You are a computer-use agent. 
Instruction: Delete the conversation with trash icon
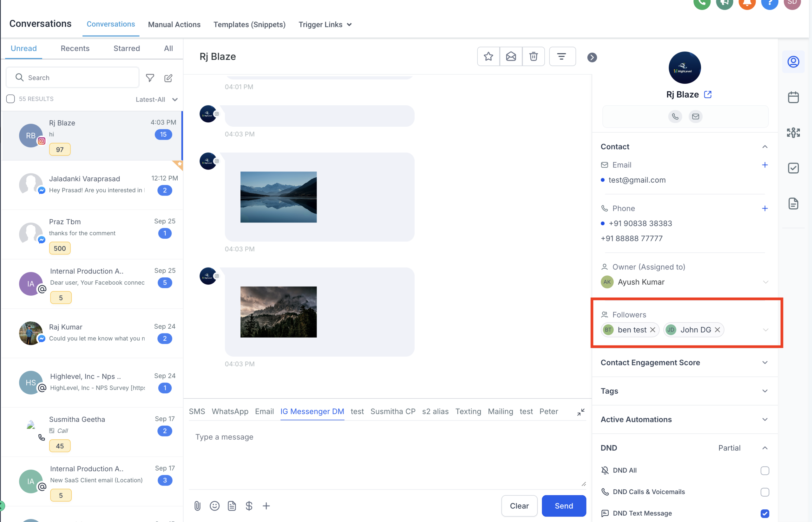(533, 56)
